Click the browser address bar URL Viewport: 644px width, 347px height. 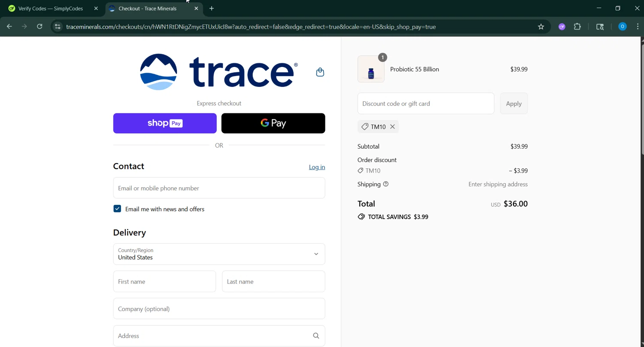pyautogui.click(x=251, y=27)
